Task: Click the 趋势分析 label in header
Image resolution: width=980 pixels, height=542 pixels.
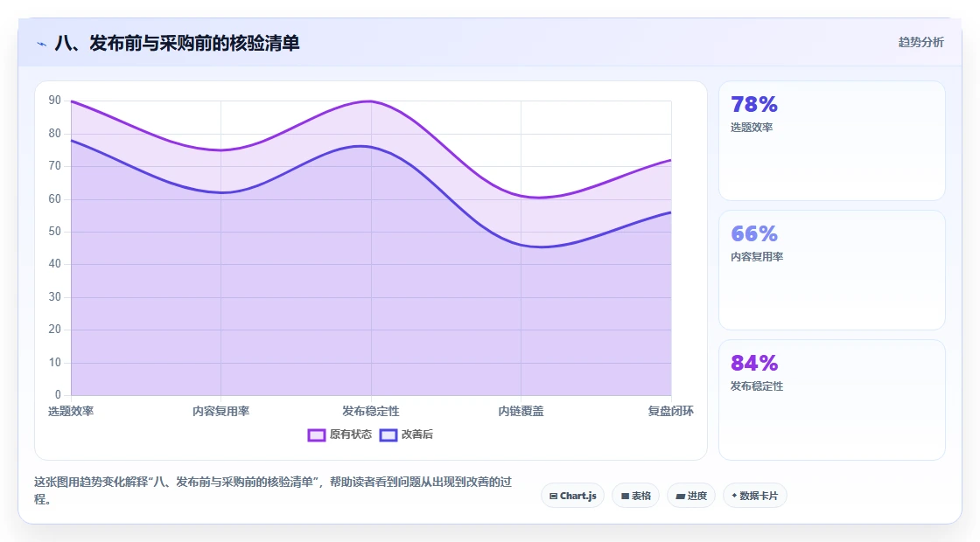Action: (920, 43)
